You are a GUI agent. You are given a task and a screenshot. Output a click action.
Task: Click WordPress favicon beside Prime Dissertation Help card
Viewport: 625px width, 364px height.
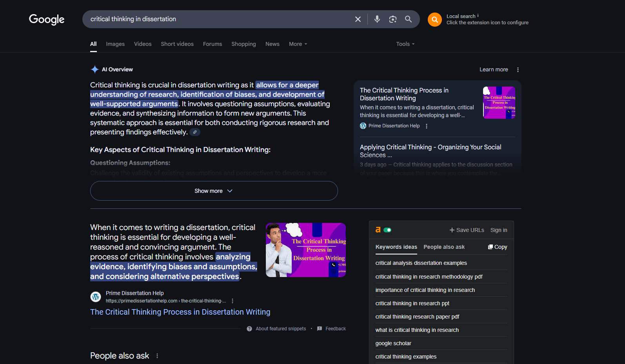pos(363,126)
